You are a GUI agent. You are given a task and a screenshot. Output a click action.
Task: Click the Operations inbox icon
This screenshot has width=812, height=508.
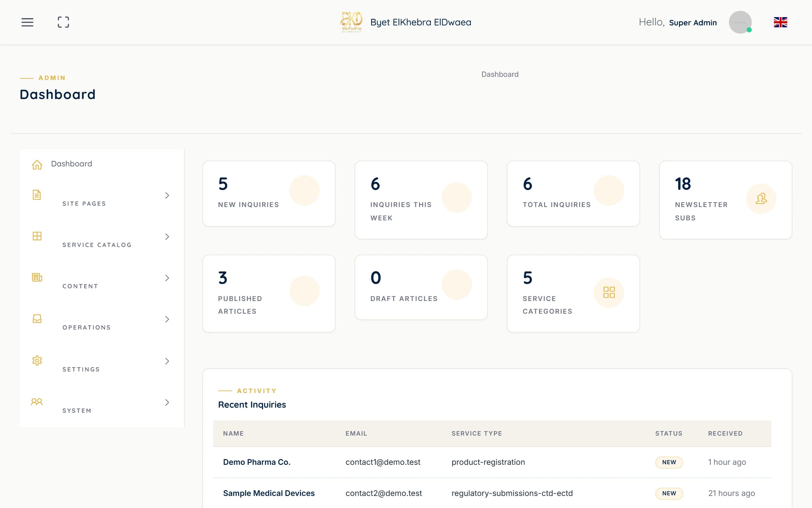37,318
